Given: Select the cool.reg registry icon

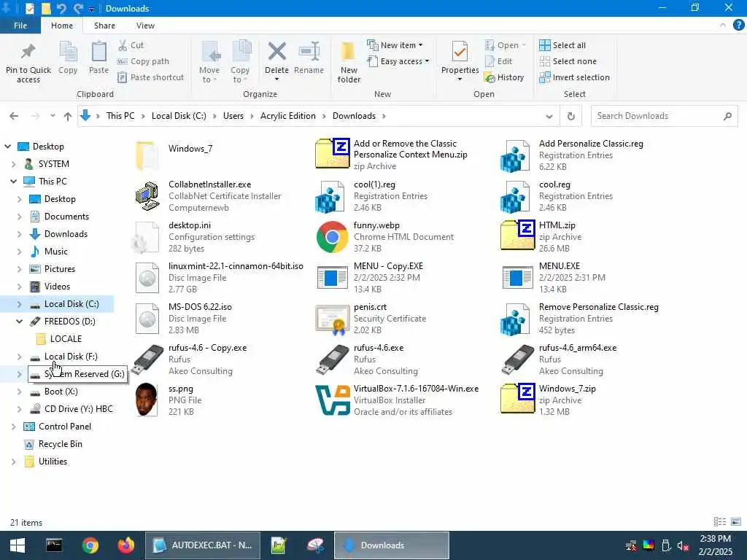Looking at the screenshot, I should click(x=515, y=195).
